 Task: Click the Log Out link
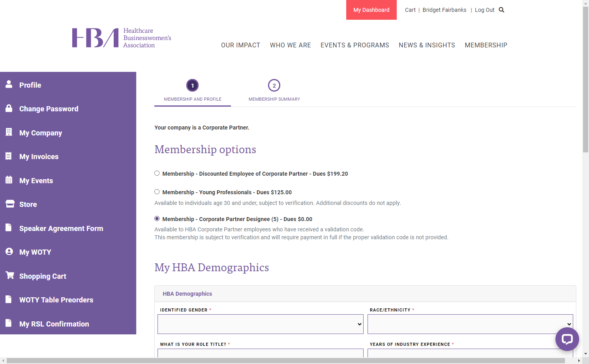click(485, 10)
